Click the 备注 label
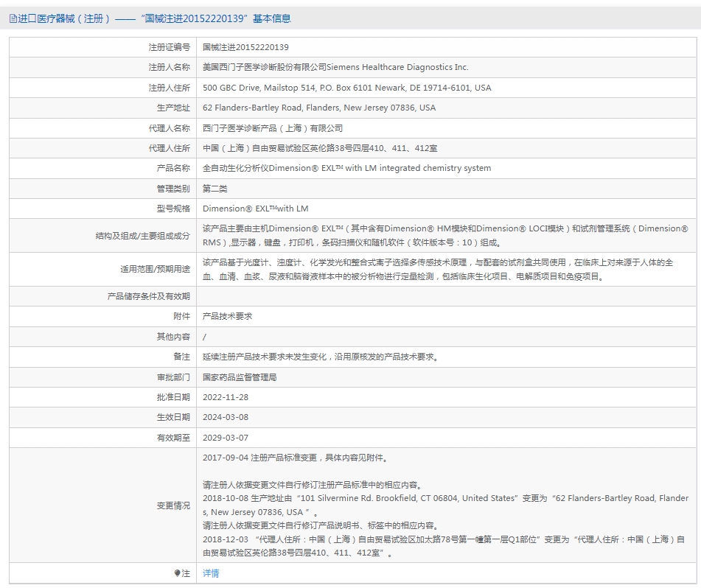The width and height of the screenshot is (701, 588). pyautogui.click(x=181, y=357)
